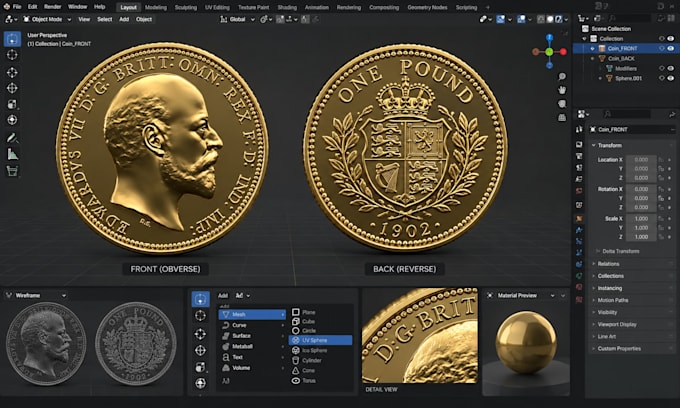This screenshot has height=408, width=680.
Task: Open the Object Mode dropdown
Action: (x=47, y=19)
